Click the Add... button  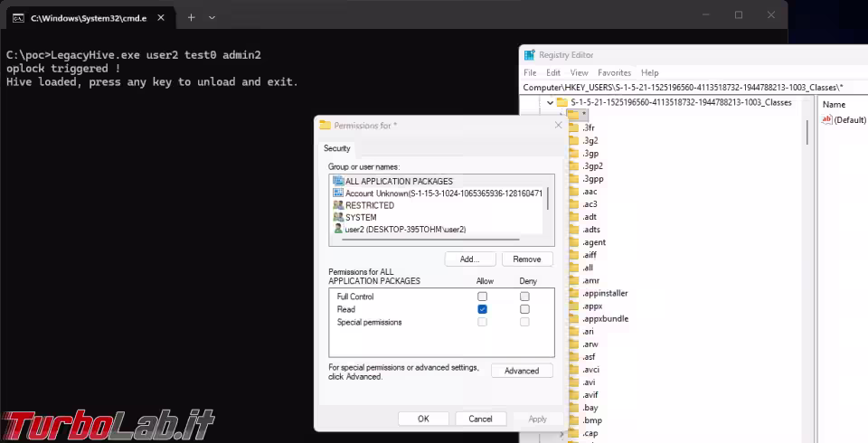point(470,259)
